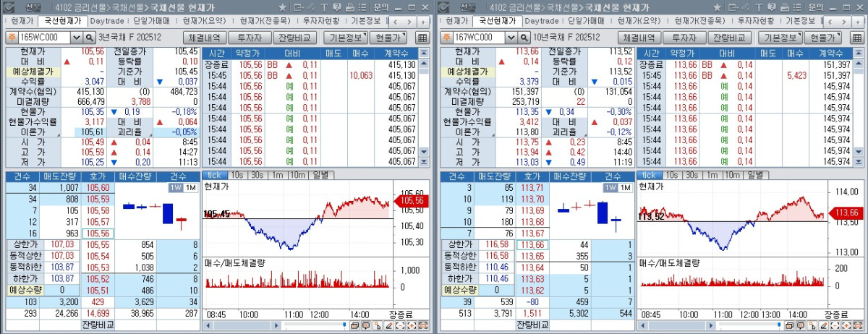868x334 pixels.
Task: Toggle 1M candle period in left order book
Action: coord(190,187)
